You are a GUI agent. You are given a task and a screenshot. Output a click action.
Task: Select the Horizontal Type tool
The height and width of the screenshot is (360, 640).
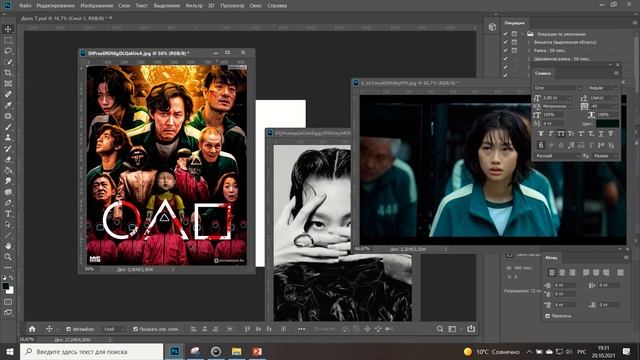[8, 213]
